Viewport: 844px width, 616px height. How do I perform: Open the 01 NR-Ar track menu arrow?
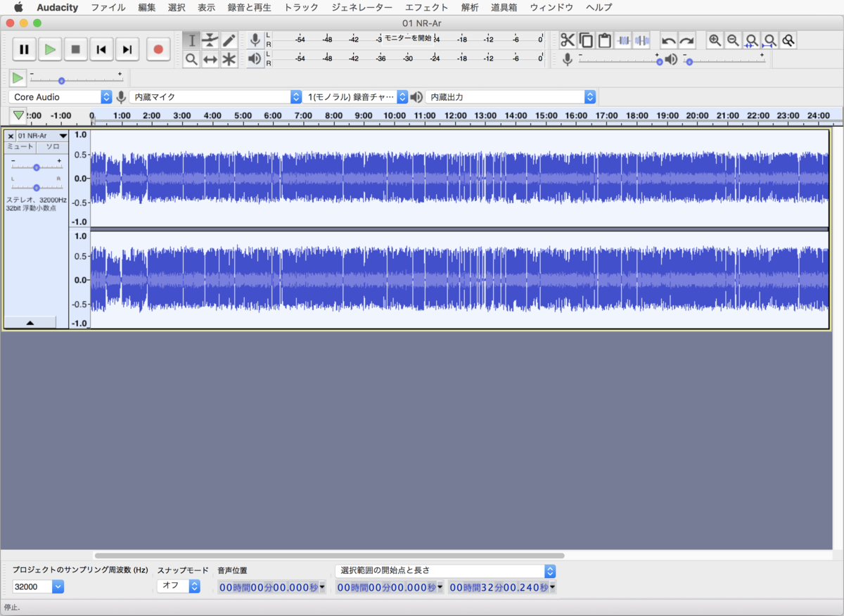[x=63, y=135]
